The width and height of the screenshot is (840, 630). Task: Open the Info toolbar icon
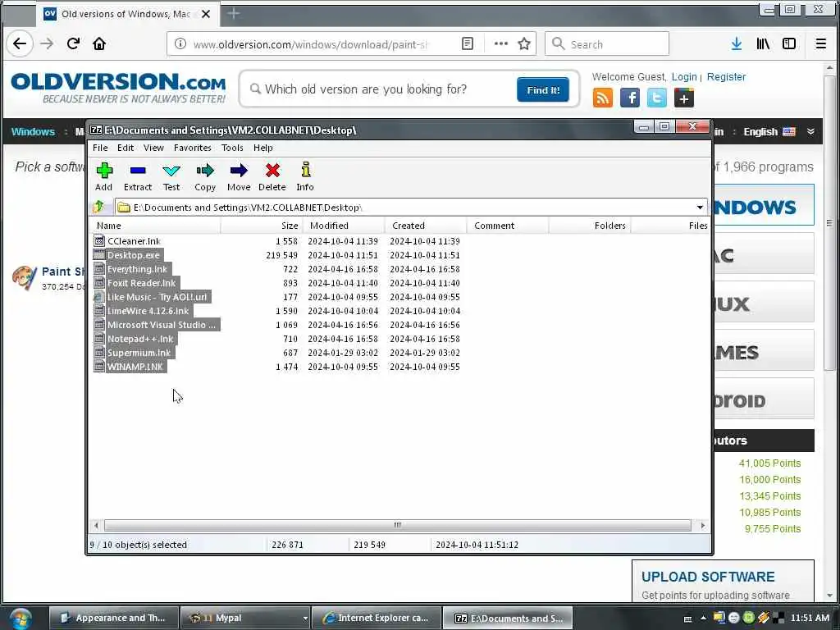pos(305,176)
